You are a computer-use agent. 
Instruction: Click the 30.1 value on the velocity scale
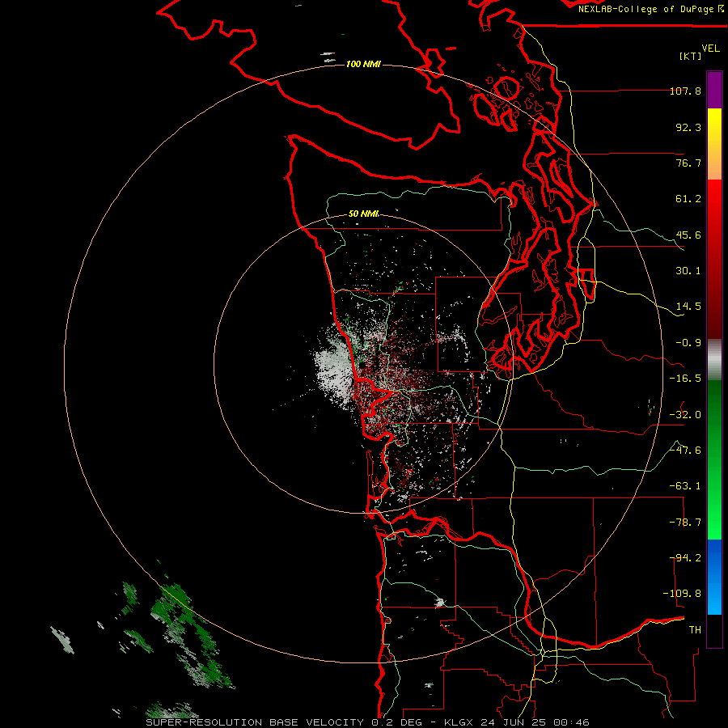(x=688, y=271)
